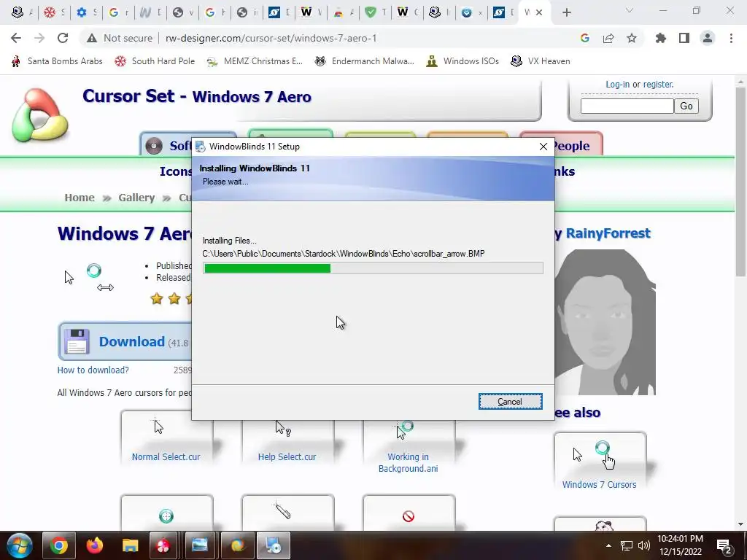Image resolution: width=747 pixels, height=560 pixels.
Task: Open the Chrome profile avatar
Action: click(708, 38)
